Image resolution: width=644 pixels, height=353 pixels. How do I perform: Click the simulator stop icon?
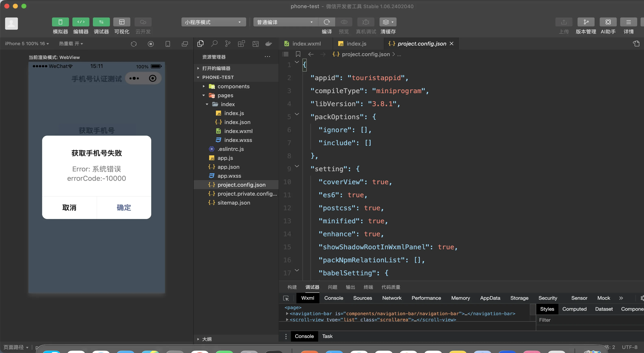pos(150,44)
